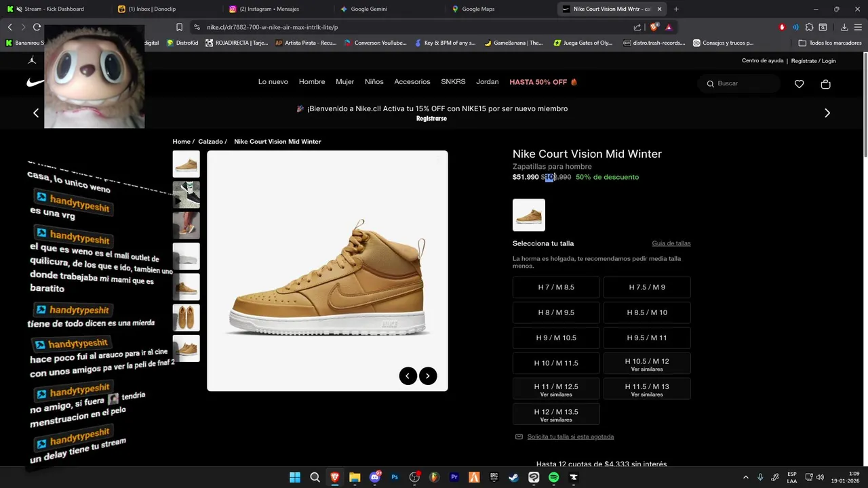
Task: Open Discord from the taskbar
Action: (375, 477)
